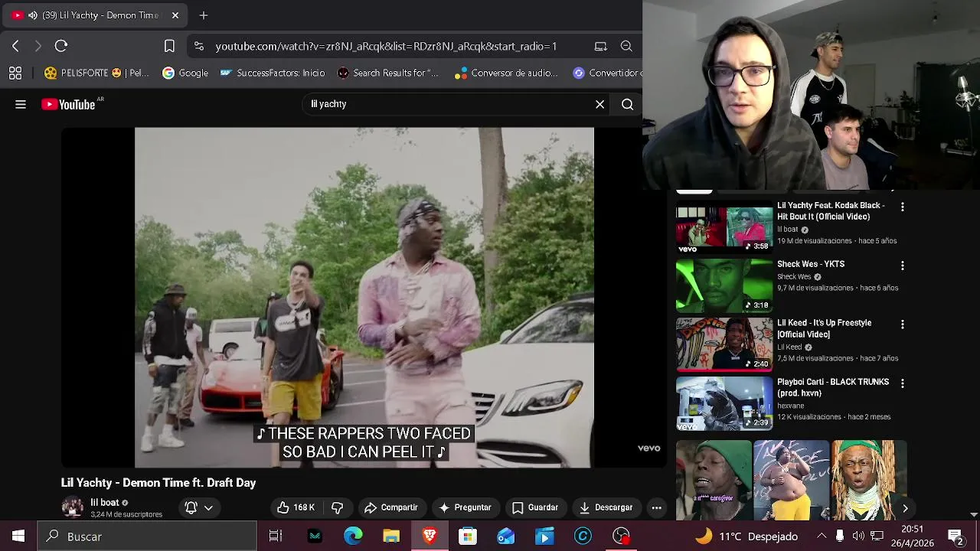The width and height of the screenshot is (980, 551).
Task: Open Playboi Carti BLACK TRUNKS thumbnail
Action: (x=724, y=403)
